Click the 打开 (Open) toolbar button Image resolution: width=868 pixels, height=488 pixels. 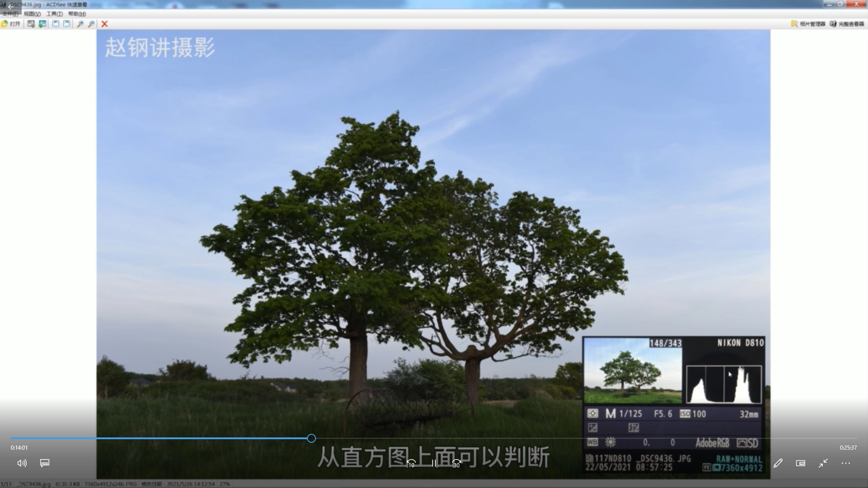click(x=11, y=24)
